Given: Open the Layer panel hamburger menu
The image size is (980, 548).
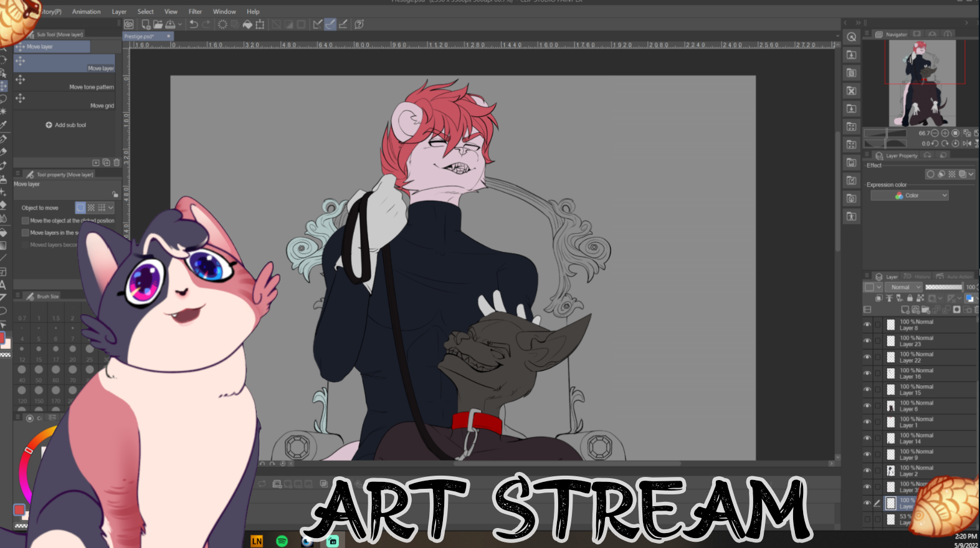Looking at the screenshot, I should 867,276.
